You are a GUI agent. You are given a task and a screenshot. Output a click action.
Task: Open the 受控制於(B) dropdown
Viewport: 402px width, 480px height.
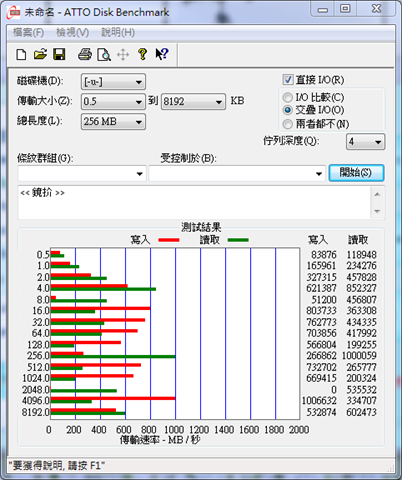pyautogui.click(x=237, y=173)
